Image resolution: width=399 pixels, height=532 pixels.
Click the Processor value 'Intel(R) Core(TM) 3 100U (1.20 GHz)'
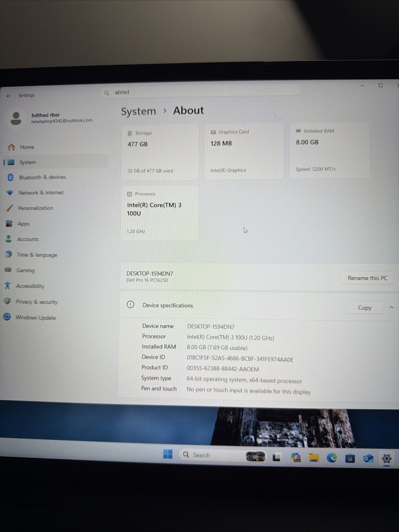[x=230, y=337]
